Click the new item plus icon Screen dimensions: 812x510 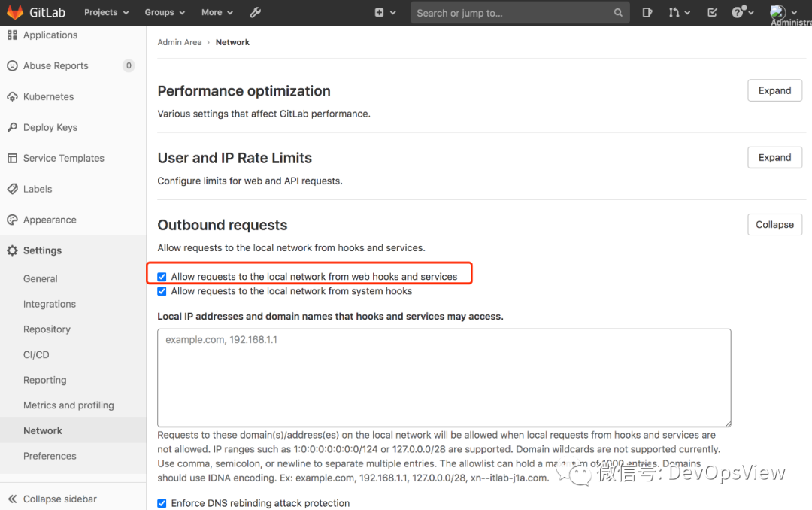[x=379, y=13]
